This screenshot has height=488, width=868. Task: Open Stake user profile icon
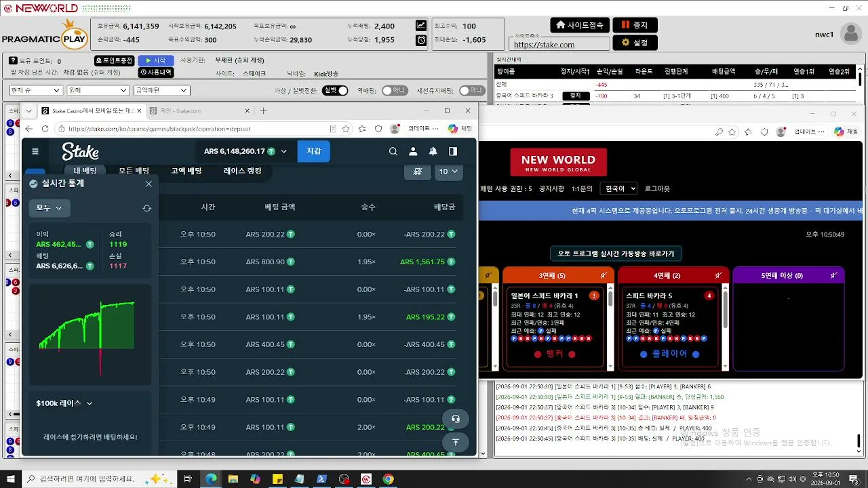pyautogui.click(x=413, y=151)
